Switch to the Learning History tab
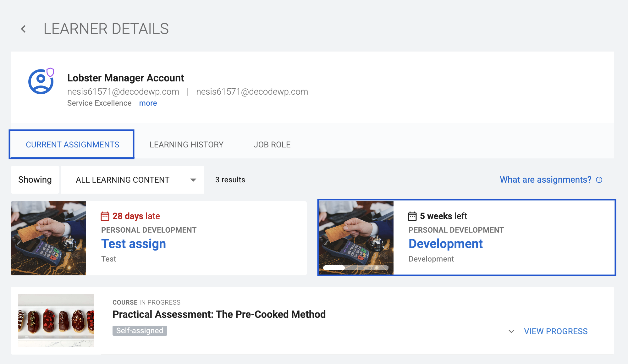 tap(186, 145)
